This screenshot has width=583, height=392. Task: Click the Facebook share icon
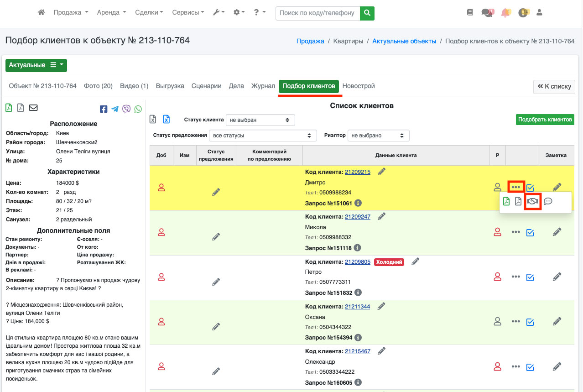click(104, 109)
